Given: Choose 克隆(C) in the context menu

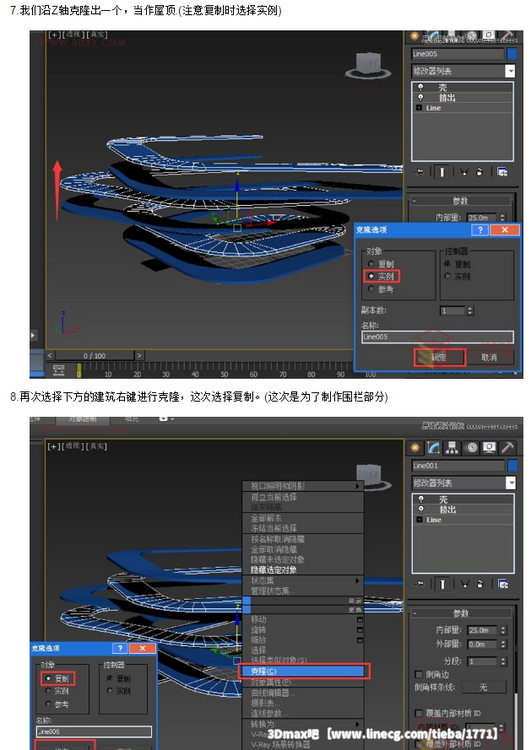Looking at the screenshot, I should click(304, 671).
